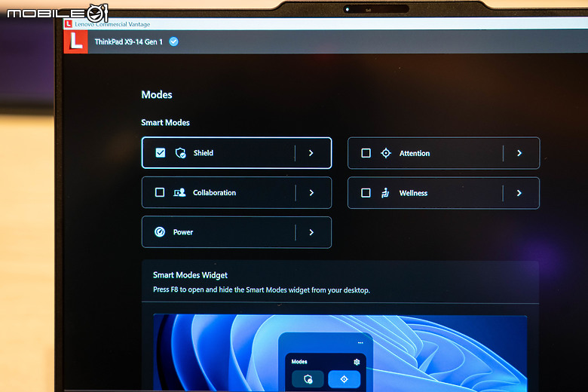
Task: Click the ThinkPad X9-14 Gen 1 device name
Action: pyautogui.click(x=129, y=42)
